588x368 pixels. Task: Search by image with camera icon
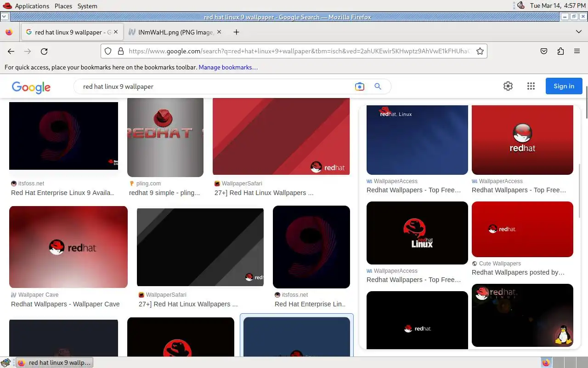click(x=359, y=86)
